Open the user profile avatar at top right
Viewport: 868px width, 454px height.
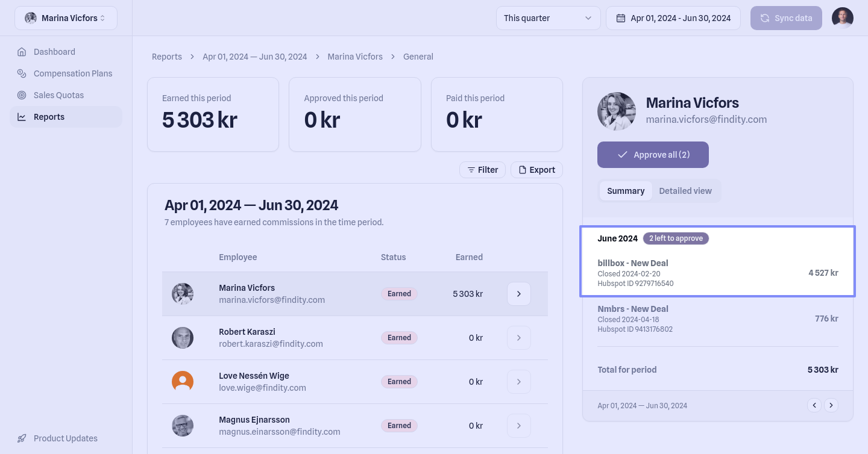tap(842, 18)
